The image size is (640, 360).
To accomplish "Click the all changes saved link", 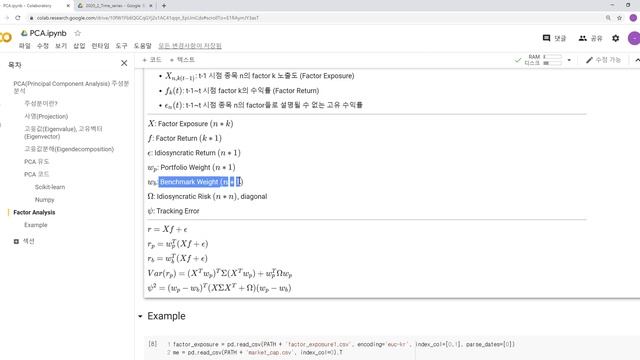I will coord(190,46).
